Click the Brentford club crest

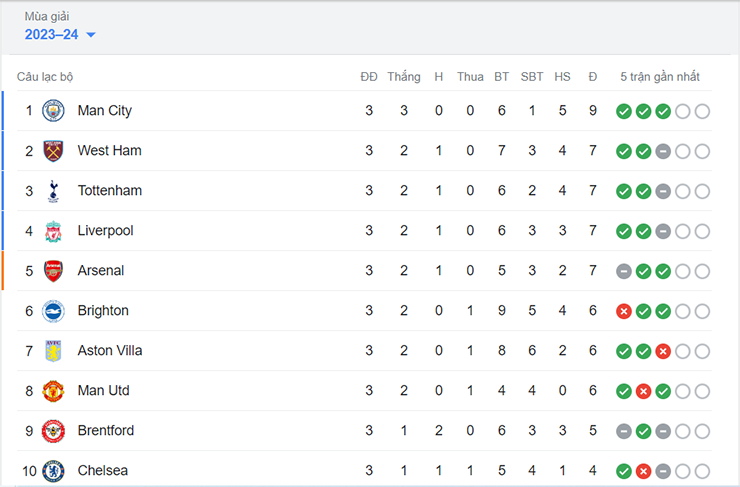tap(53, 431)
